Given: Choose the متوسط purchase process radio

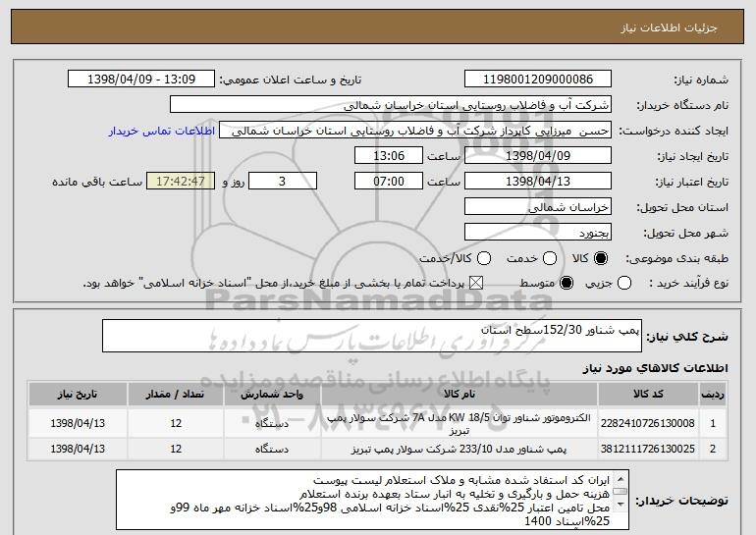Looking at the screenshot, I should (x=567, y=283).
